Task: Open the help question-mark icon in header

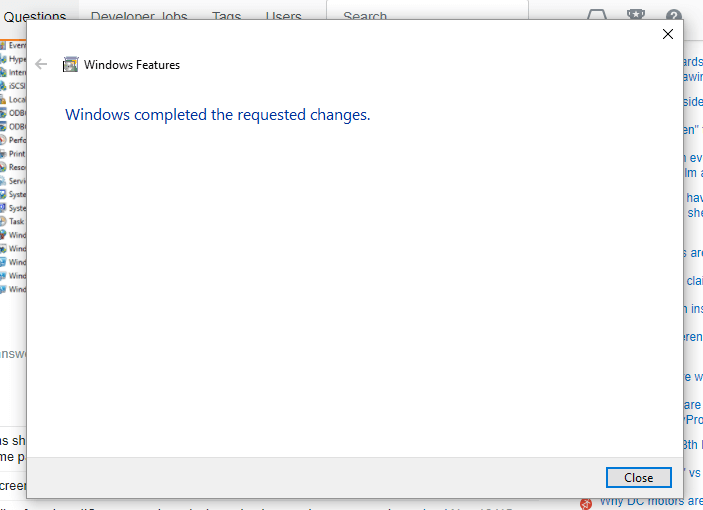Action: point(673,16)
